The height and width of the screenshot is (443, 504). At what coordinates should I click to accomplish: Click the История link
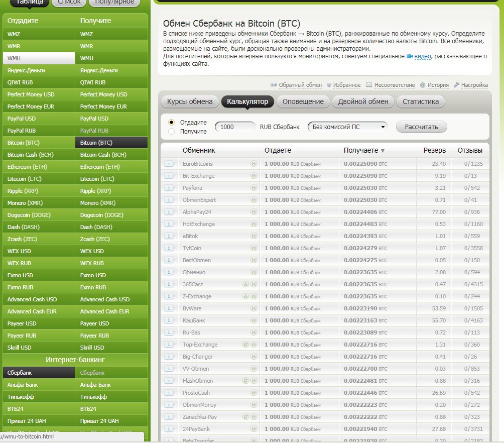[438, 85]
